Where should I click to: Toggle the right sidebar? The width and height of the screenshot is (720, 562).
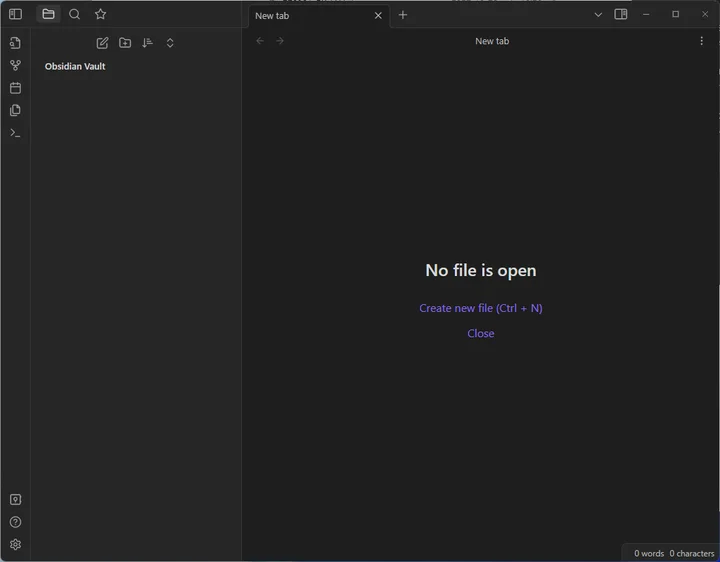click(621, 15)
